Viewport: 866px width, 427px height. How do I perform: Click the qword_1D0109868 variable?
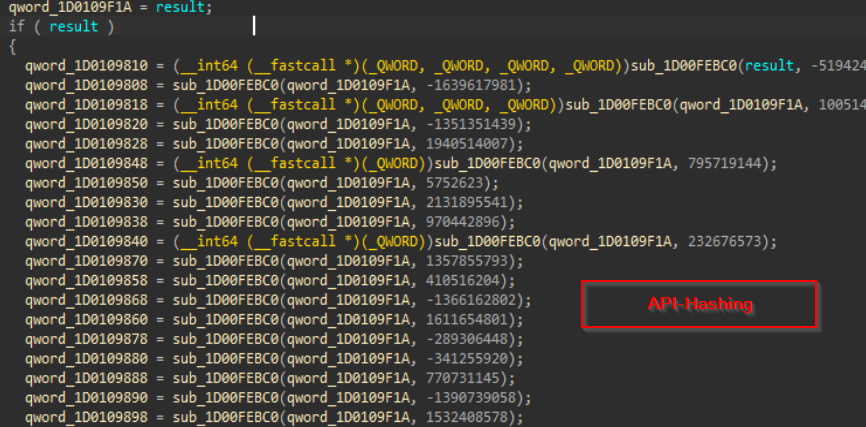(x=87, y=300)
